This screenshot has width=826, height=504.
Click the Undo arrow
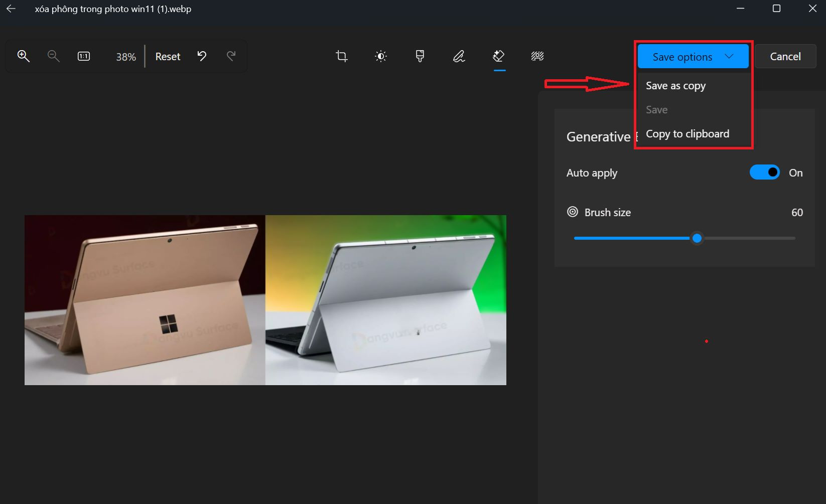(202, 56)
